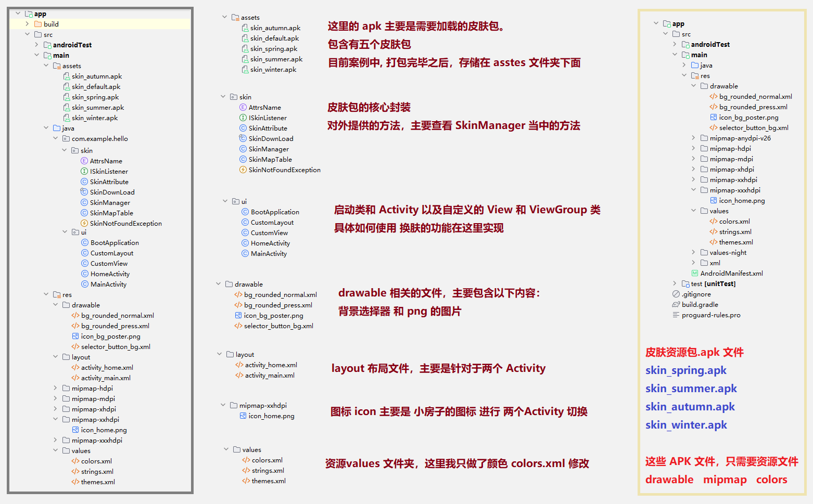Click SkinDownLoad class icon in middle skin list
This screenshot has height=504, width=813.
(x=243, y=138)
